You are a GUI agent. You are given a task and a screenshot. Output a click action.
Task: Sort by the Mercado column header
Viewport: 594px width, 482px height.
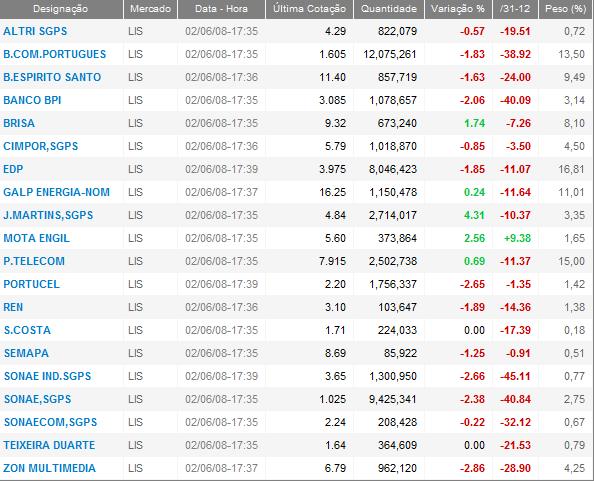(x=150, y=9)
